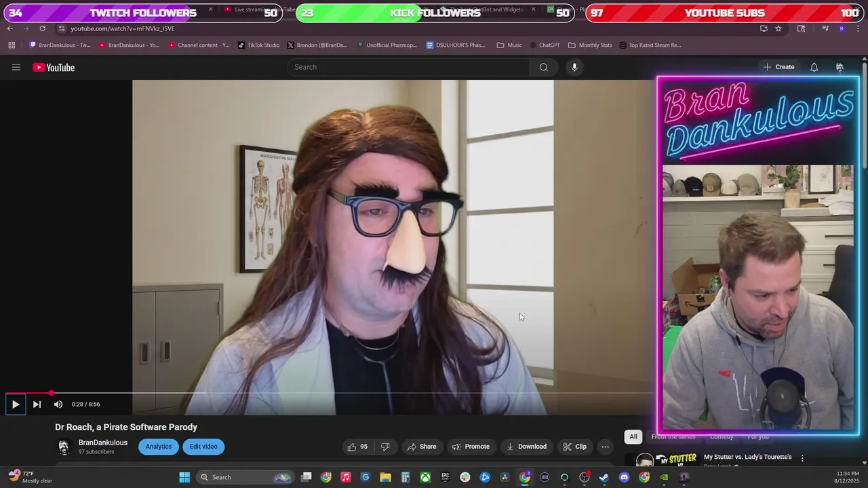This screenshot has width=868, height=488.
Task: Open Steam from taskbar
Action: pyautogui.click(x=604, y=477)
